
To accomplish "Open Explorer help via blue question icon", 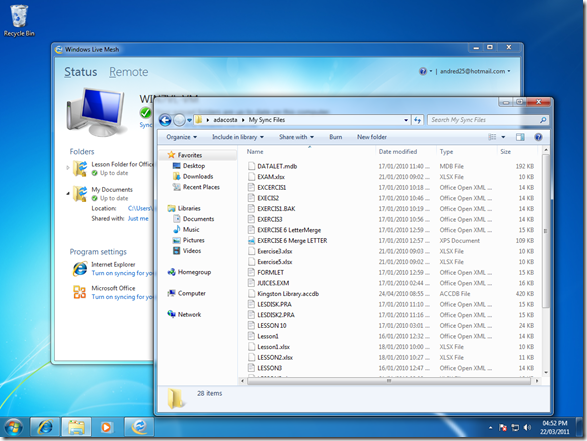I will pos(538,137).
